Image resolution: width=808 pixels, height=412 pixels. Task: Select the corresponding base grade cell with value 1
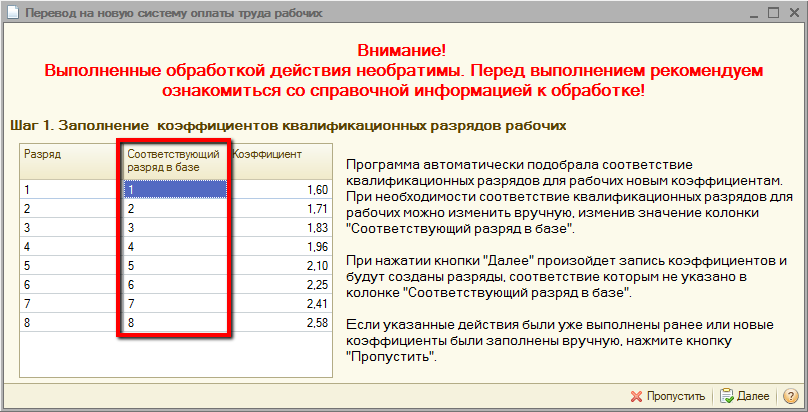174,189
